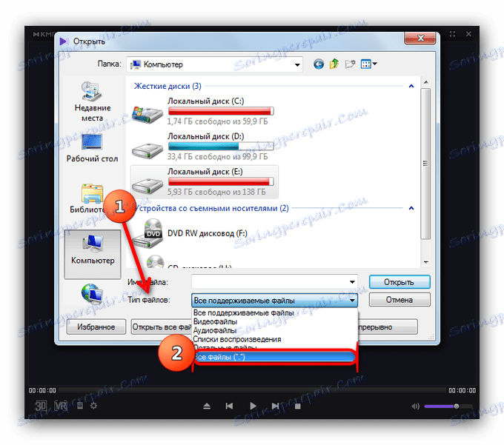Start playback with the play button
This screenshot has height=445, width=504.
pyautogui.click(x=253, y=406)
